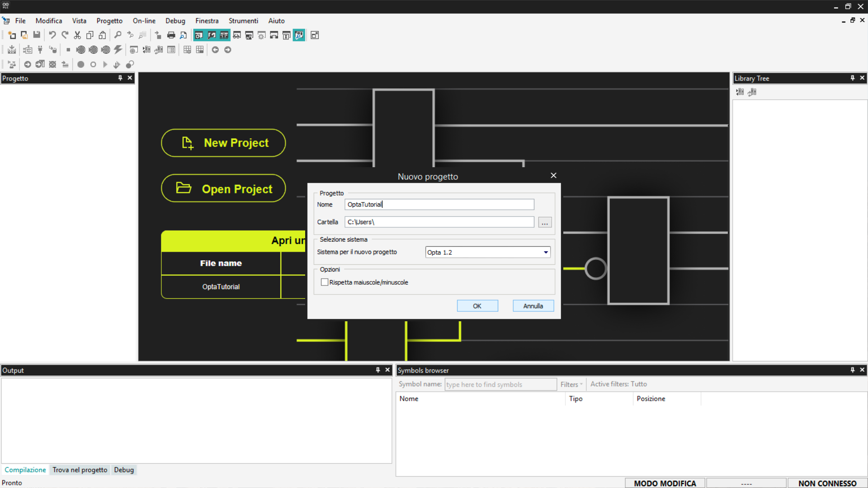This screenshot has width=868, height=488.
Task: Click the Print toolbar icon
Action: tap(171, 35)
